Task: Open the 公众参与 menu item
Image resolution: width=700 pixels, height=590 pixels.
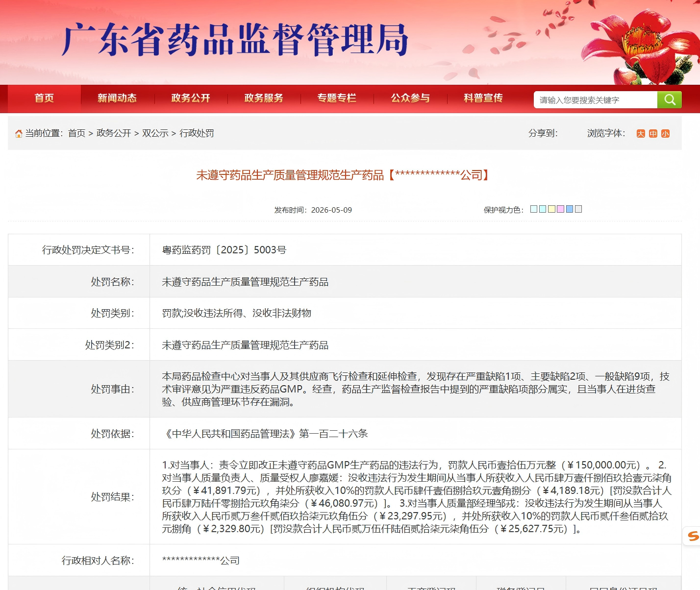Action: coord(410,98)
